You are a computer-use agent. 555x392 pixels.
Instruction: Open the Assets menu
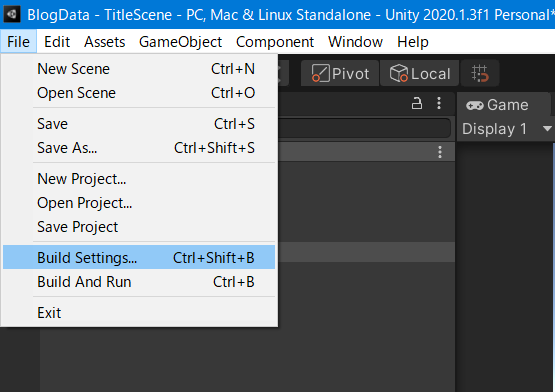coord(104,42)
